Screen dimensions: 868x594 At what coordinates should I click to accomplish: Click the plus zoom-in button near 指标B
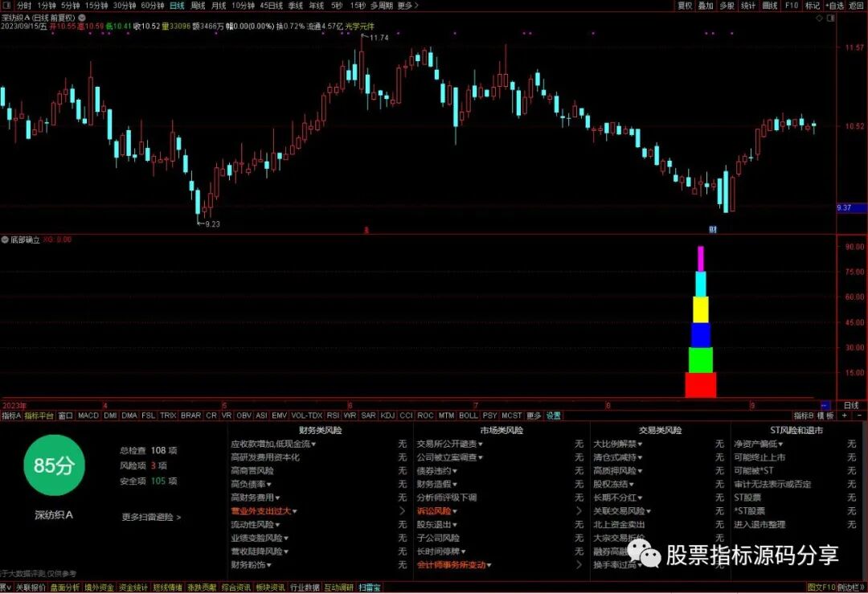point(845,416)
